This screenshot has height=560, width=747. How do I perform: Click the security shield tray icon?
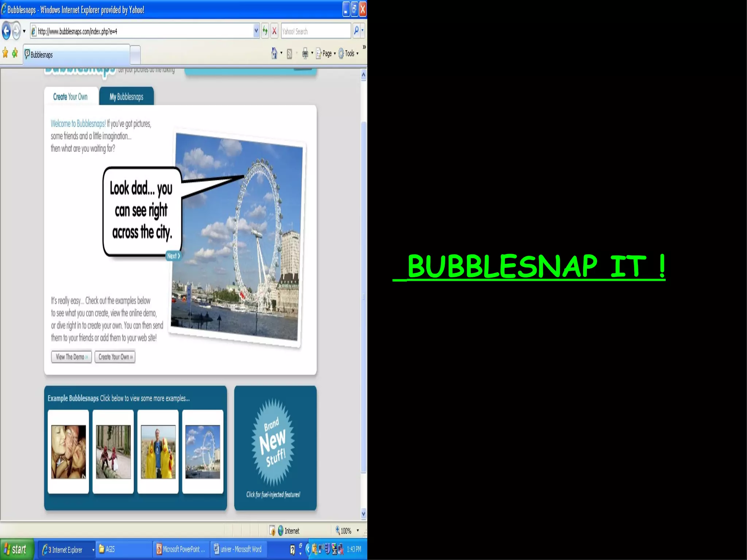[x=327, y=549]
